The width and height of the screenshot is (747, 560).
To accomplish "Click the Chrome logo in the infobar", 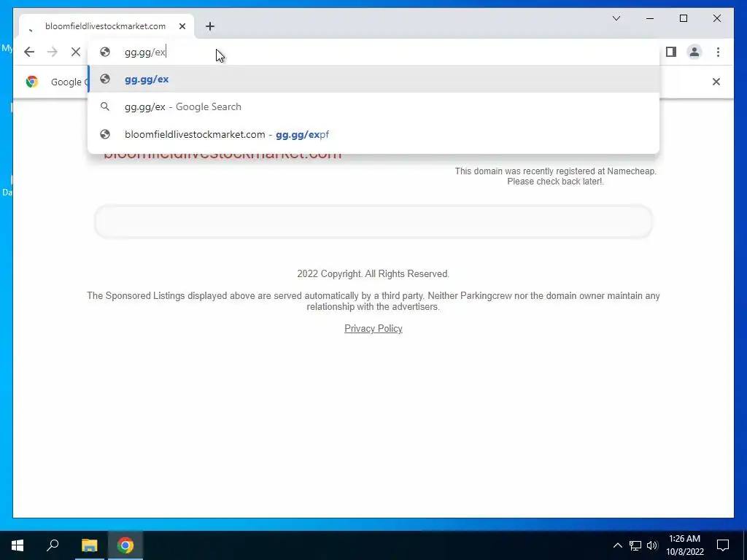I will 32,82.
